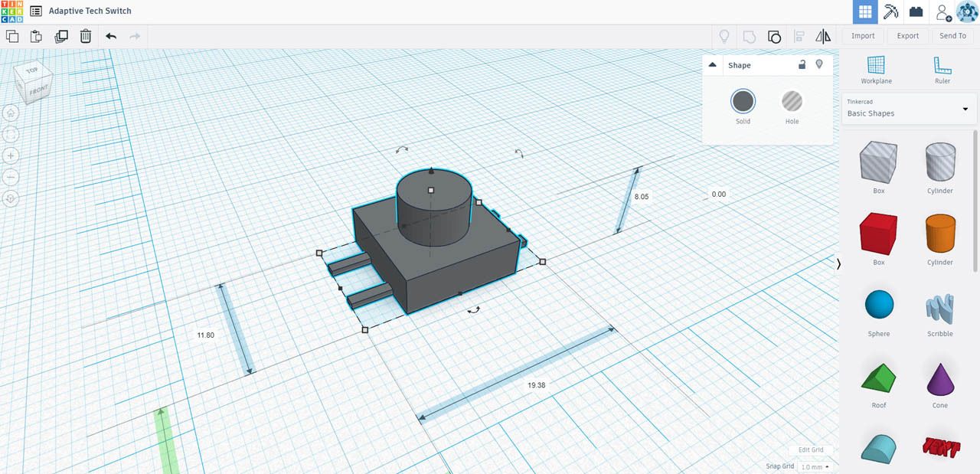Open the Basic Shapes category dropdown
This screenshot has width=980, height=474.
(964, 109)
